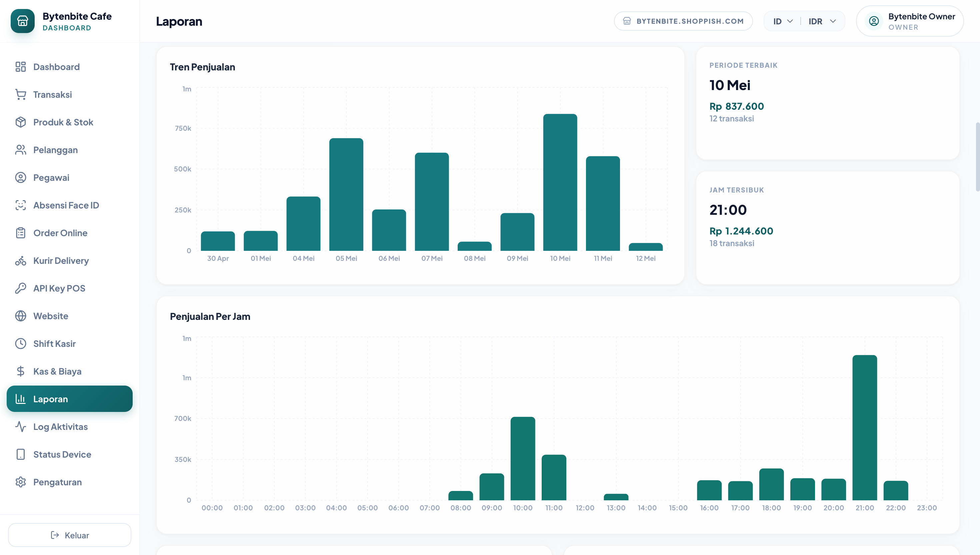
Task: Click the 10:00 bar in Penjualan Per Jam
Action: [x=523, y=458]
